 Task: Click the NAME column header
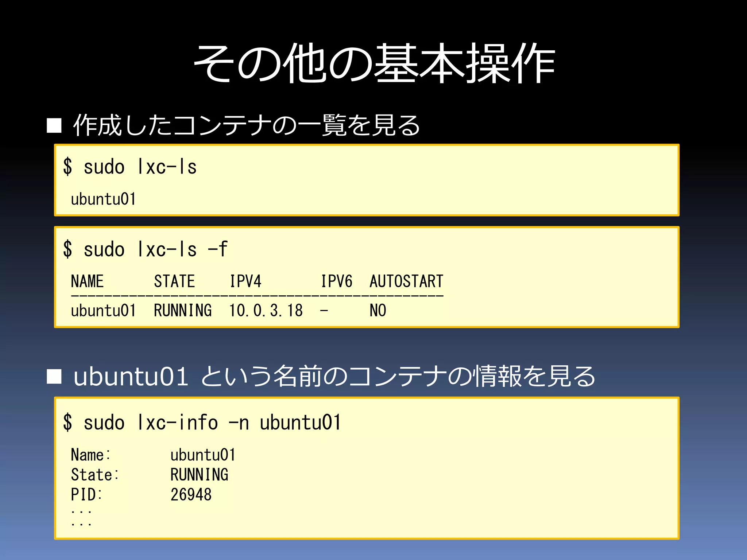[87, 281]
